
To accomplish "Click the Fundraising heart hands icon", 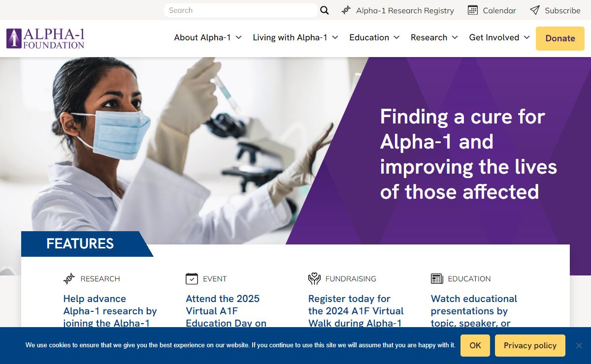I will [314, 279].
